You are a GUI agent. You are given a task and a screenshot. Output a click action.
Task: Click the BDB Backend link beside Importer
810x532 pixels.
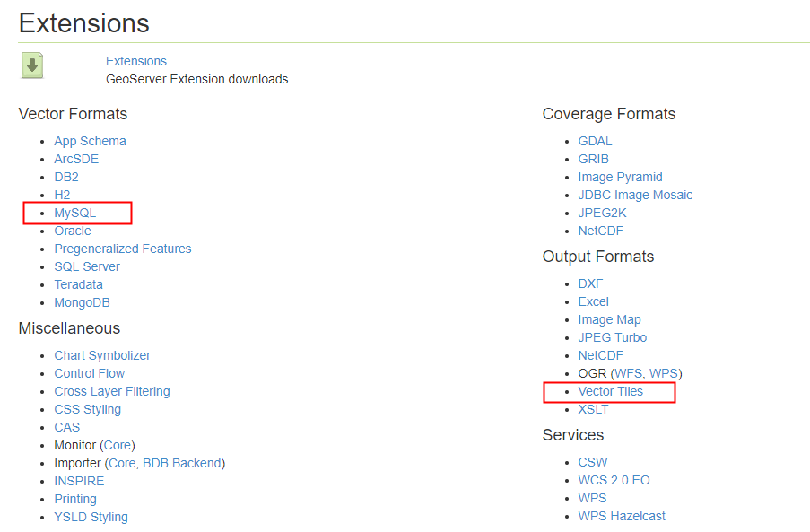pyautogui.click(x=183, y=463)
